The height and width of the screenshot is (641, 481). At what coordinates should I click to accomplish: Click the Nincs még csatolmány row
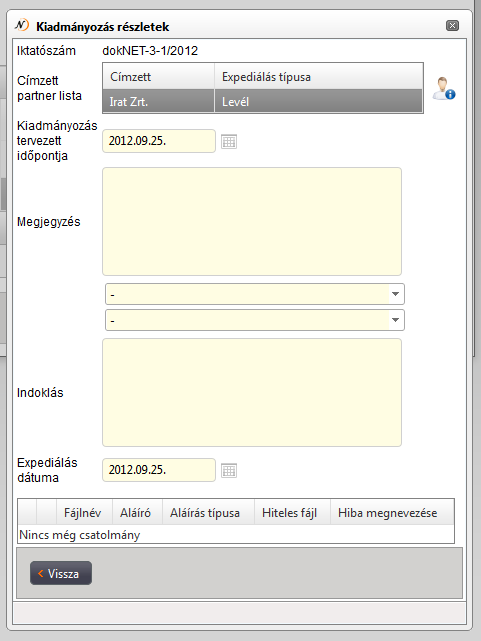(x=236, y=535)
